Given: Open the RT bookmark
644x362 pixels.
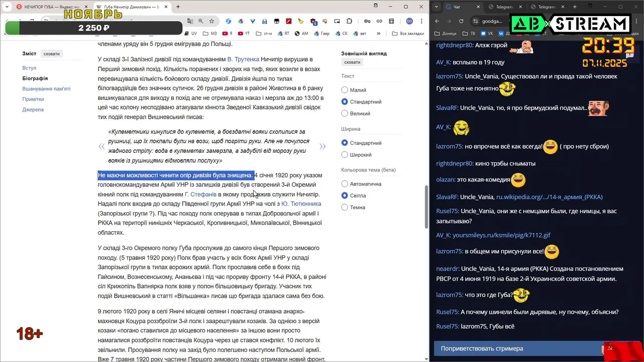Looking at the screenshot, I should tap(283, 33).
